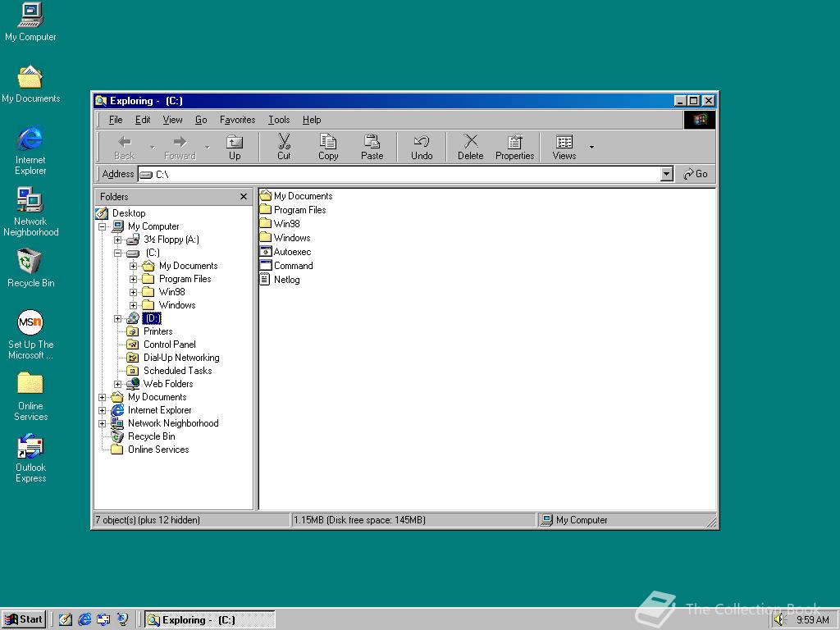840x630 pixels.
Task: Select Printers in the folder tree
Action: [158, 331]
